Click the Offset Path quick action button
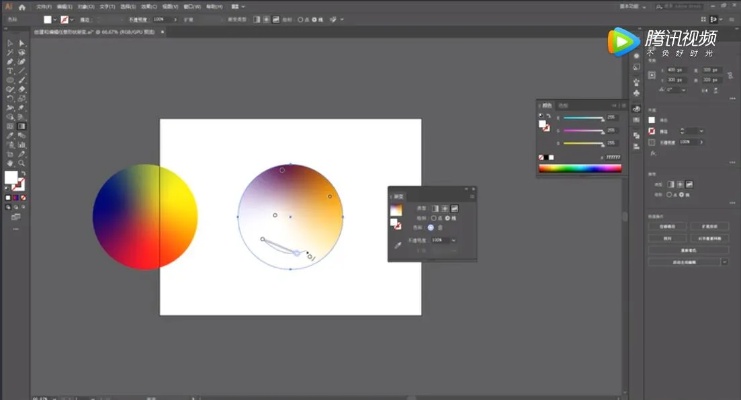The height and width of the screenshot is (400, 741). (667, 226)
